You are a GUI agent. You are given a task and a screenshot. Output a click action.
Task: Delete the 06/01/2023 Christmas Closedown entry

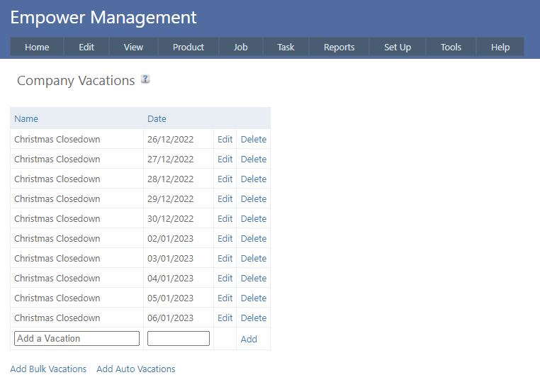253,318
